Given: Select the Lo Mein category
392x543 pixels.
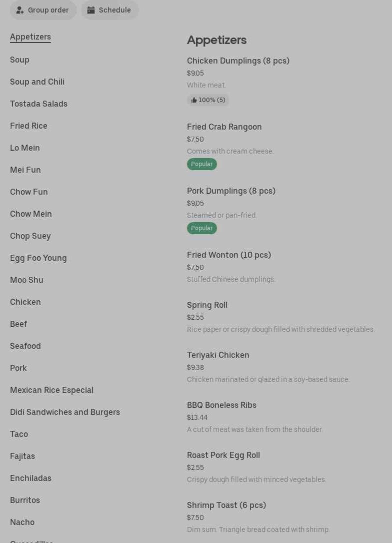Looking at the screenshot, I should 25,148.
